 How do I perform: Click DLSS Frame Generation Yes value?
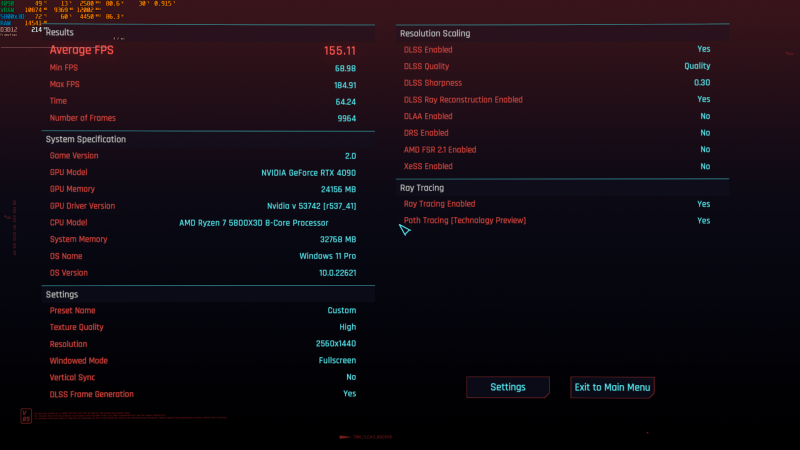click(x=349, y=394)
